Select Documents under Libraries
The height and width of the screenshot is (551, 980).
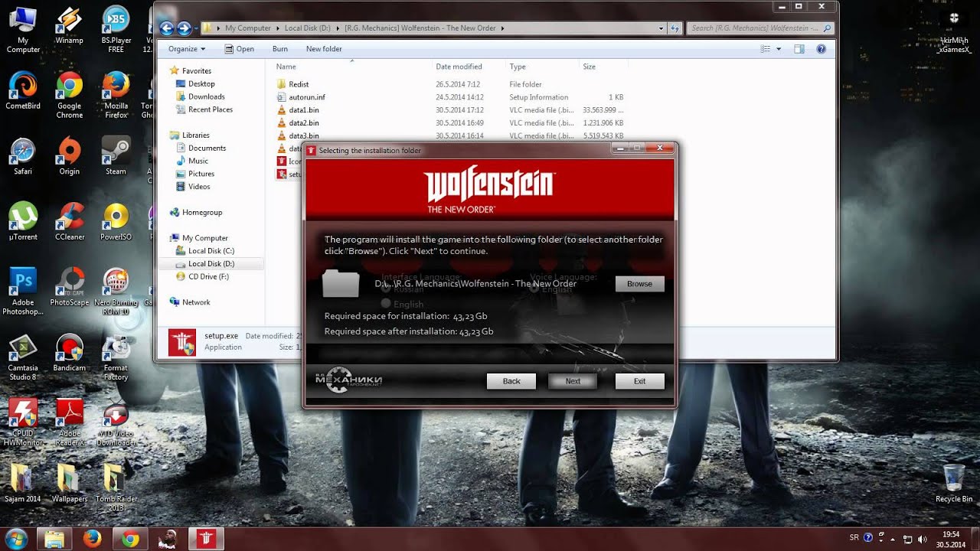click(x=207, y=148)
